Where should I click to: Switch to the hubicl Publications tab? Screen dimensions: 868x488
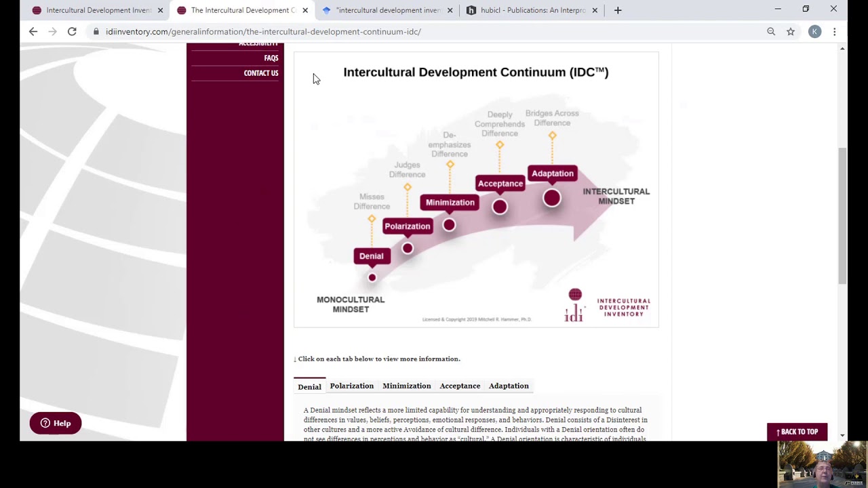click(x=532, y=10)
